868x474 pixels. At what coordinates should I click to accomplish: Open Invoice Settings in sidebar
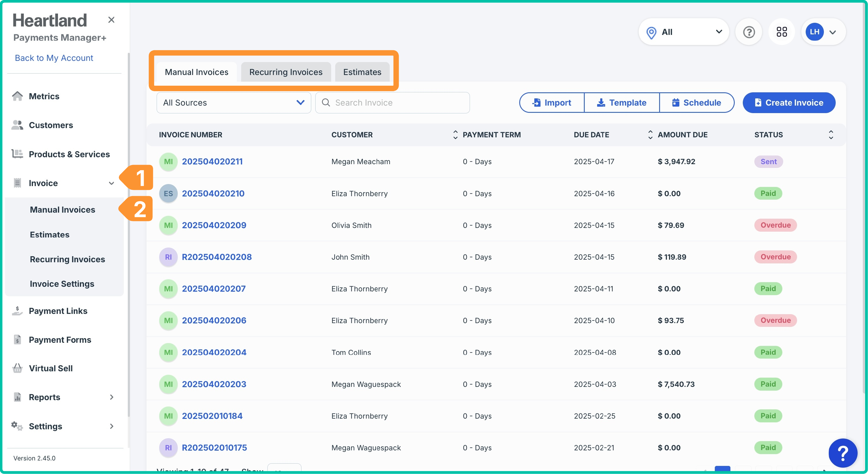pyautogui.click(x=62, y=284)
